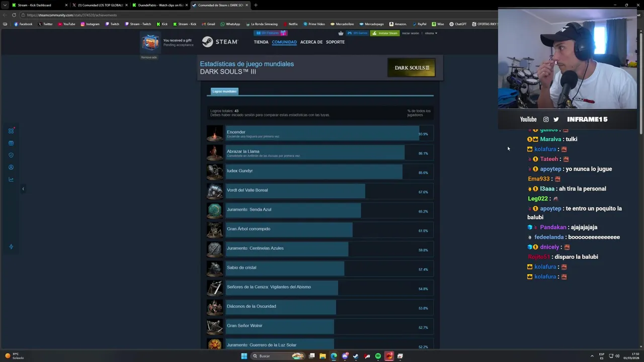Click the weather widget showing Soleado
644x362 pixels.
14,356
